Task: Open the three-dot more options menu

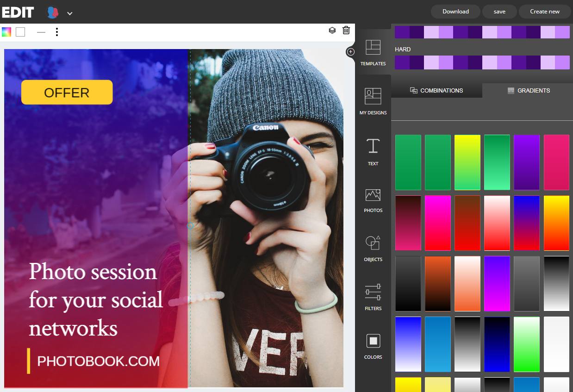Action: (x=57, y=32)
